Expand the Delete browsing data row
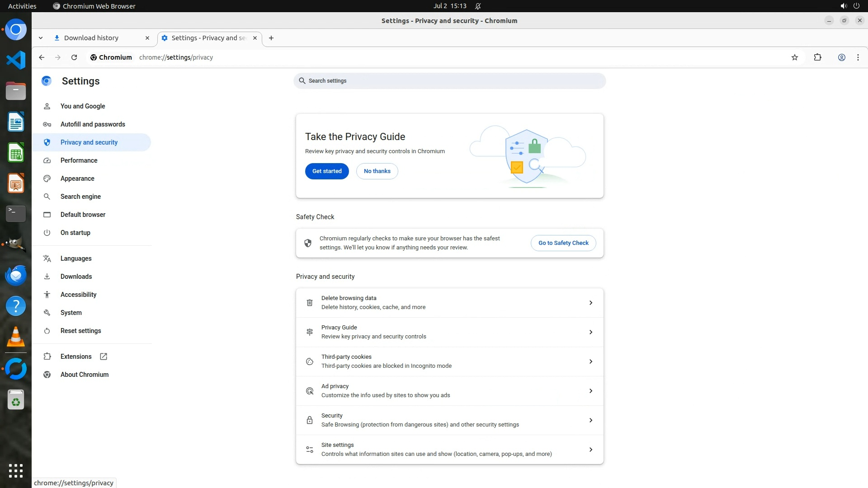This screenshot has height=488, width=868. coord(590,303)
